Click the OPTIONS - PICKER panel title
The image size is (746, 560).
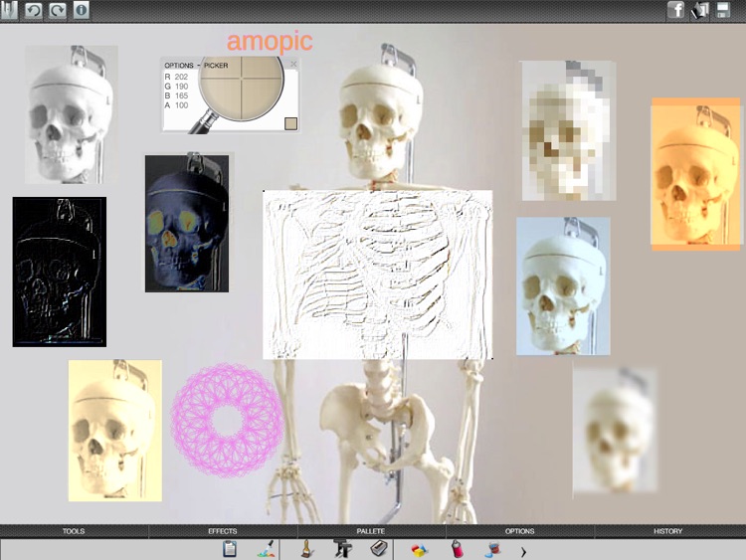pos(196,66)
